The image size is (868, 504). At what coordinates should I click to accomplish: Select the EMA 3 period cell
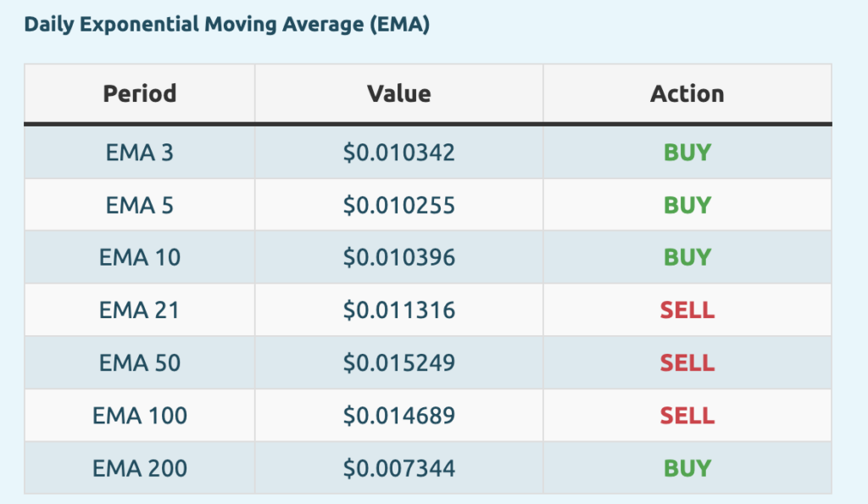pos(140,153)
